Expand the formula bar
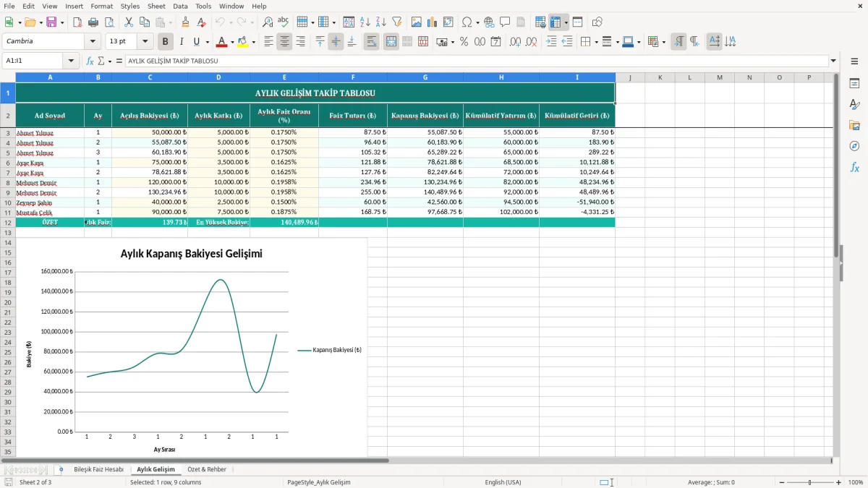This screenshot has height=488, width=868. [833, 61]
